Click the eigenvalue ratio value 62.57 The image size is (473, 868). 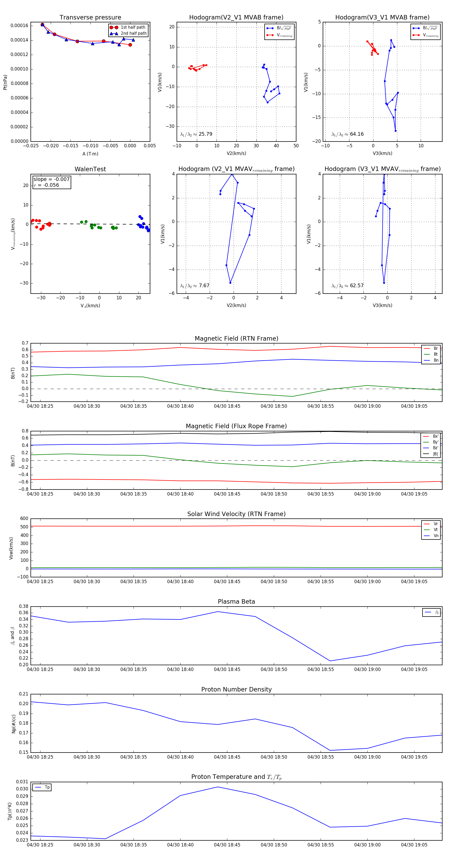357,286
